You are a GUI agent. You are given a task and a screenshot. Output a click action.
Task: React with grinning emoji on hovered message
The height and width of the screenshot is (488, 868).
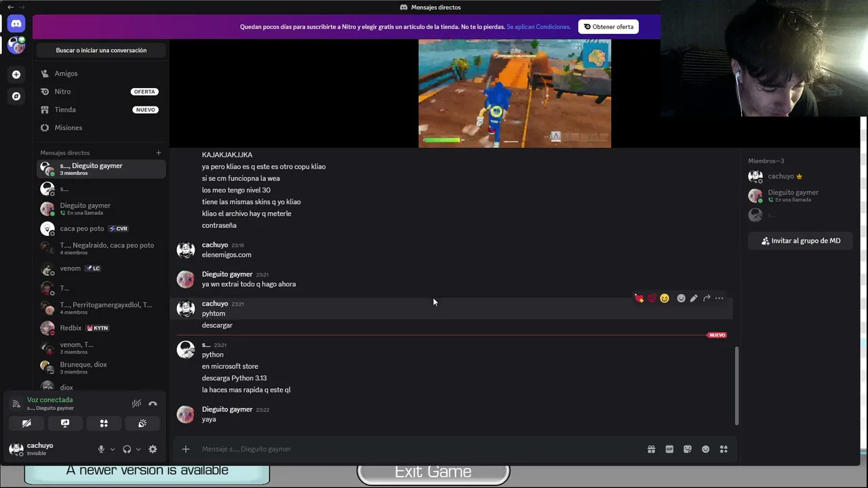[665, 298]
